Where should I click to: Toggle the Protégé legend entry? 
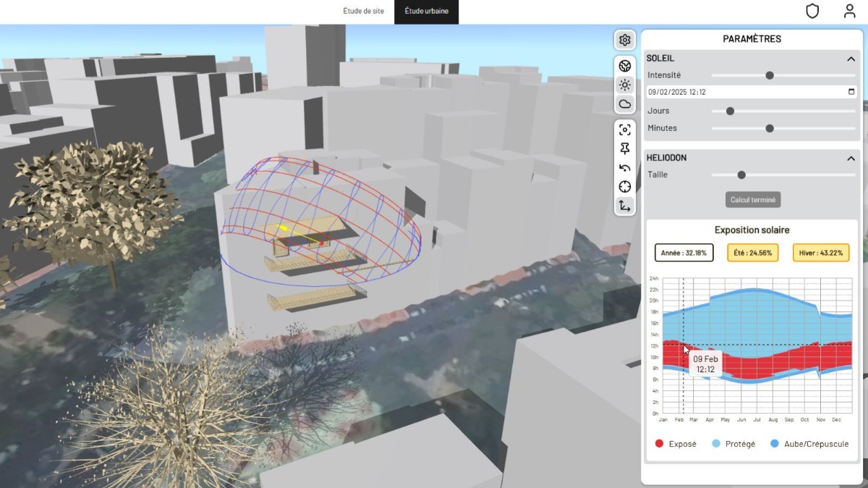733,444
